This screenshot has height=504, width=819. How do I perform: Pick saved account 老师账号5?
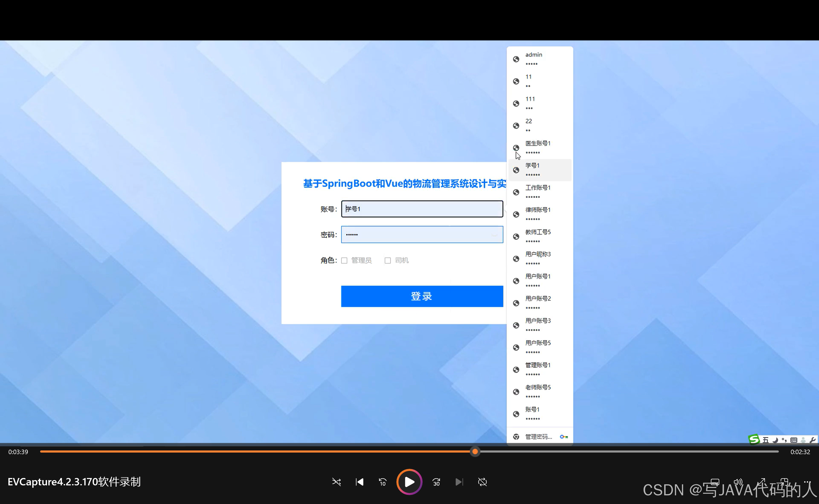tap(540, 392)
